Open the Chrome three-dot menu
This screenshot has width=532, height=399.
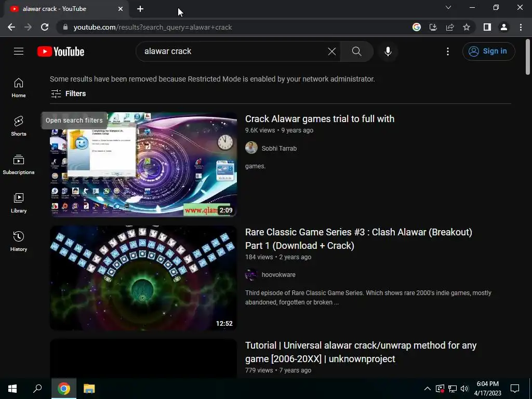521,27
